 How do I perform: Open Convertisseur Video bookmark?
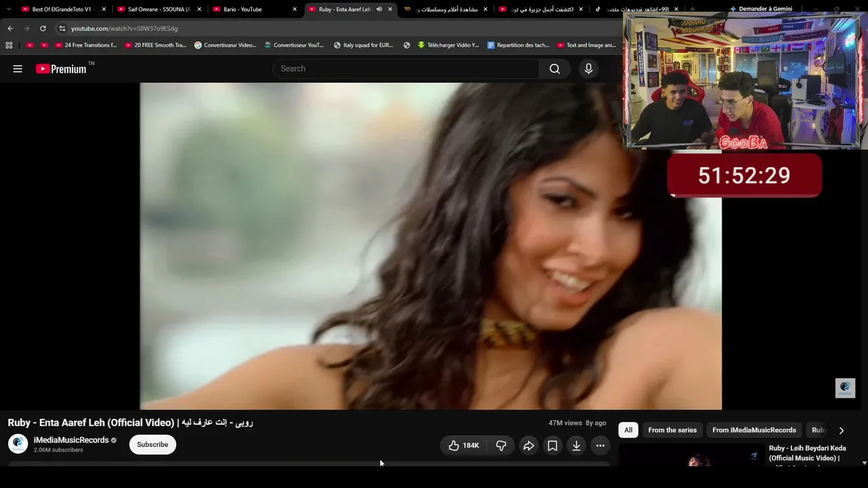click(225, 45)
